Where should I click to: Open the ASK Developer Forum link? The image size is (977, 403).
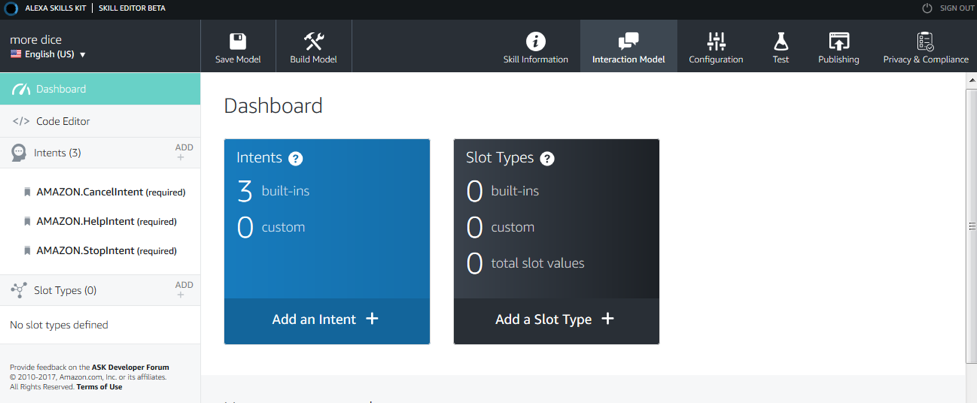pyautogui.click(x=130, y=367)
